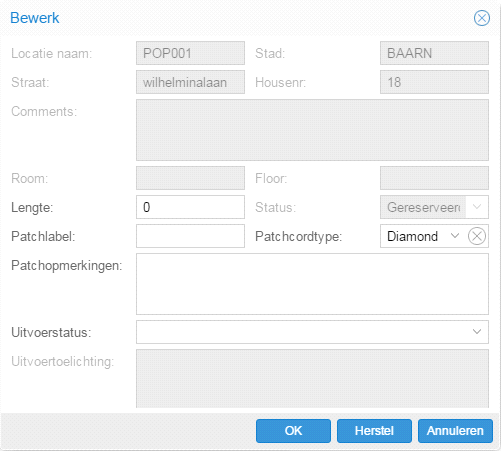Screen dimensions: 501x451
Task: Open the Status dropdown arrow
Action: (477, 207)
